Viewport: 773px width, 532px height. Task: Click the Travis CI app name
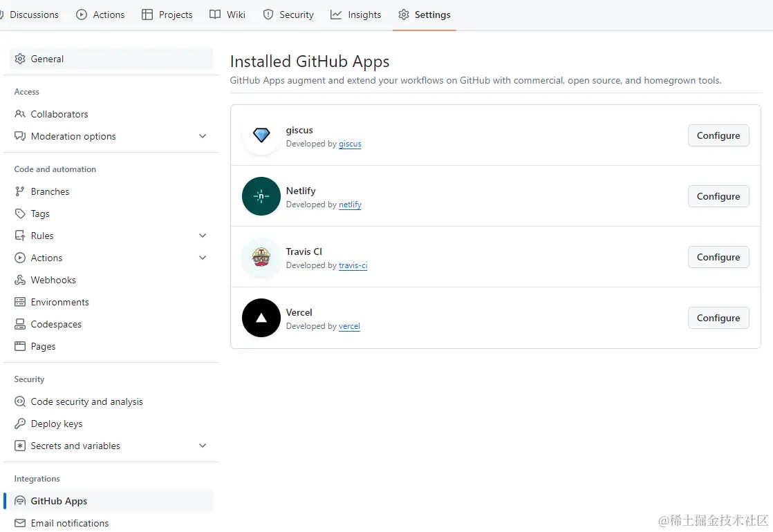(x=304, y=251)
